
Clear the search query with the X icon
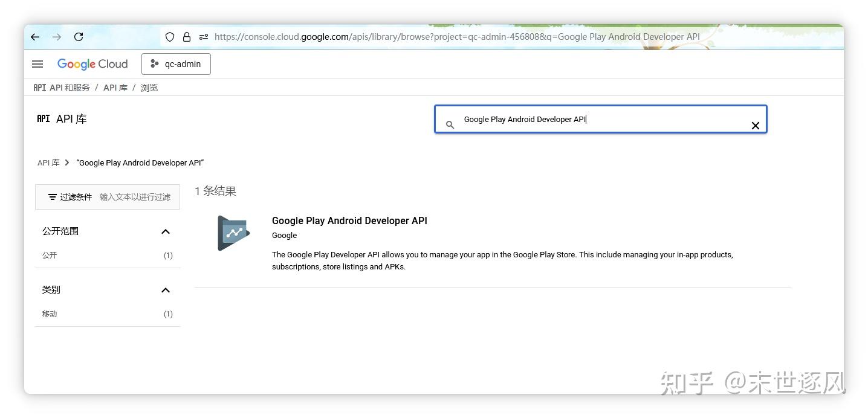click(755, 125)
